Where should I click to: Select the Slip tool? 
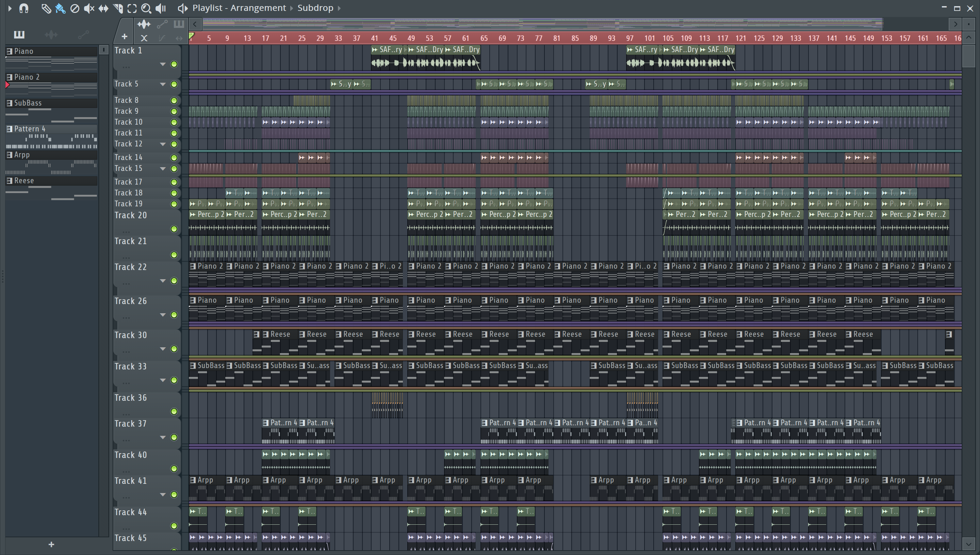[x=103, y=8]
